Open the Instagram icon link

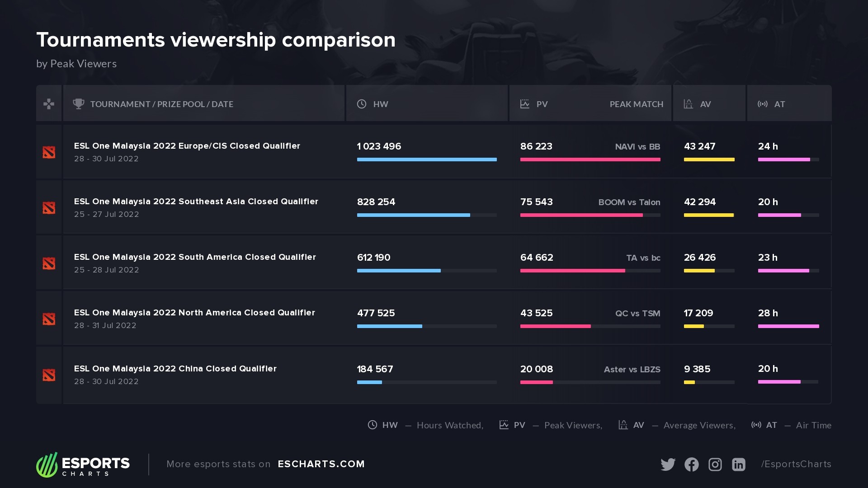(x=715, y=465)
